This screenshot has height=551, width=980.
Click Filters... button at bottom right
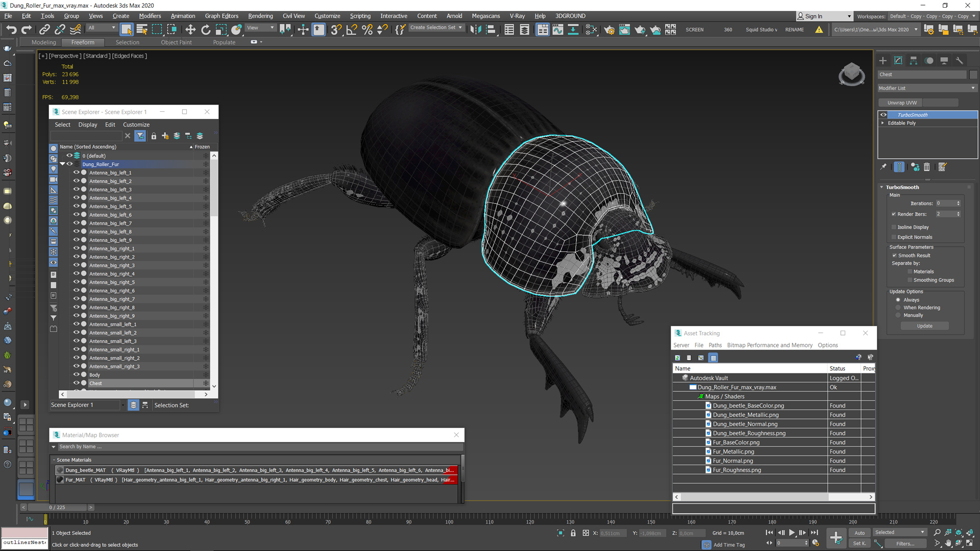pyautogui.click(x=905, y=543)
